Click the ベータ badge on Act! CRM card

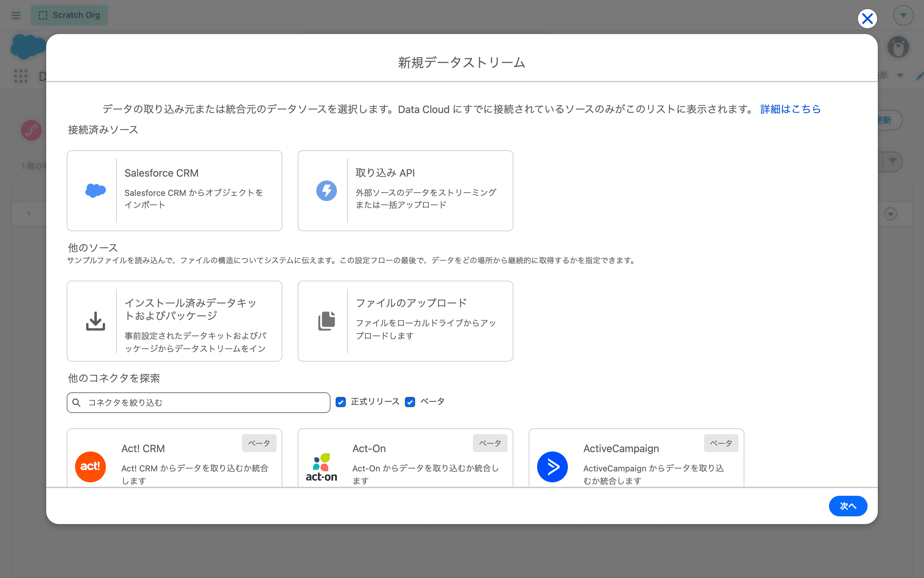(x=259, y=443)
